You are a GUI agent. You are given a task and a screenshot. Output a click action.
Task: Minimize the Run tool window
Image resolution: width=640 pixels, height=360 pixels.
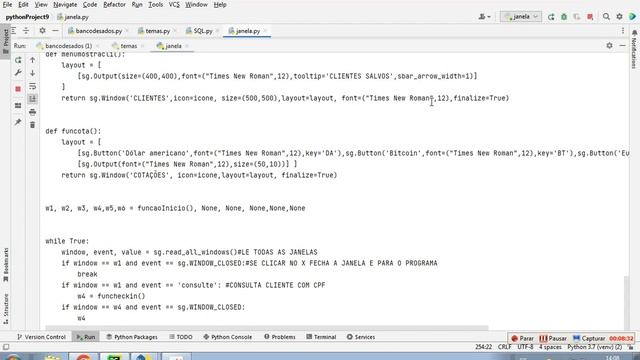[622, 46]
